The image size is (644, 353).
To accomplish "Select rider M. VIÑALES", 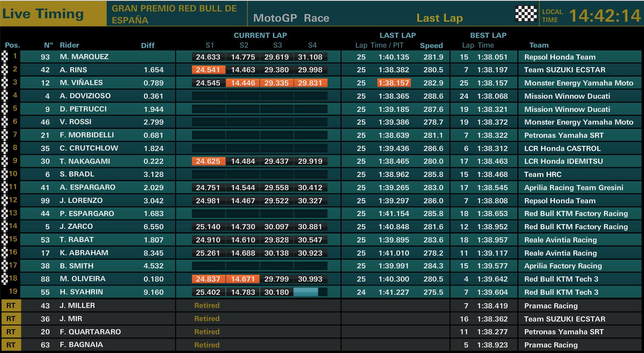I will [81, 83].
